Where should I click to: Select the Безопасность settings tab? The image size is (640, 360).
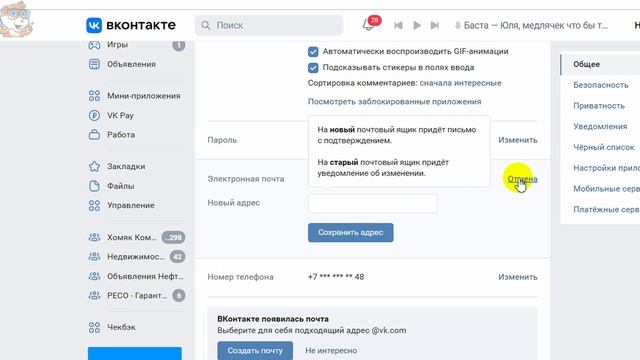tap(600, 85)
